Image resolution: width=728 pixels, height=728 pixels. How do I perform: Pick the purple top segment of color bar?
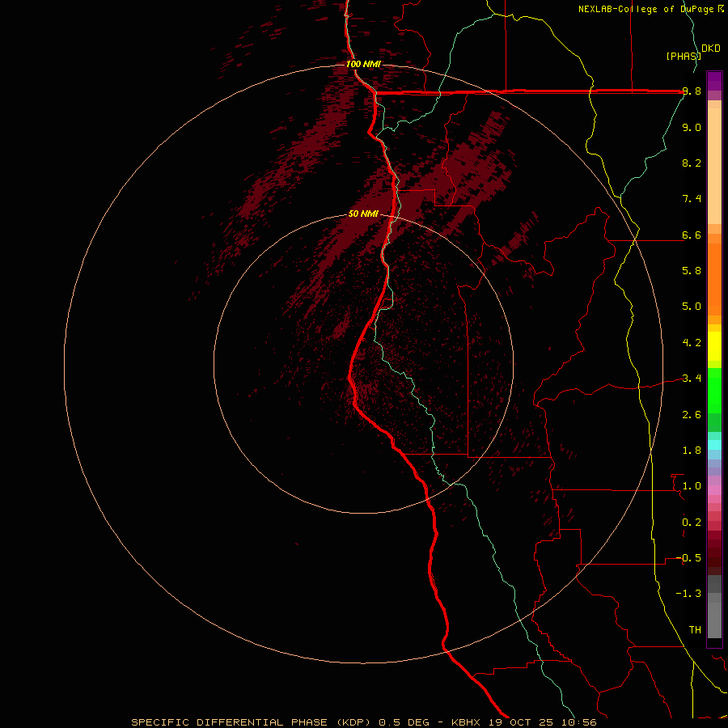(714, 81)
